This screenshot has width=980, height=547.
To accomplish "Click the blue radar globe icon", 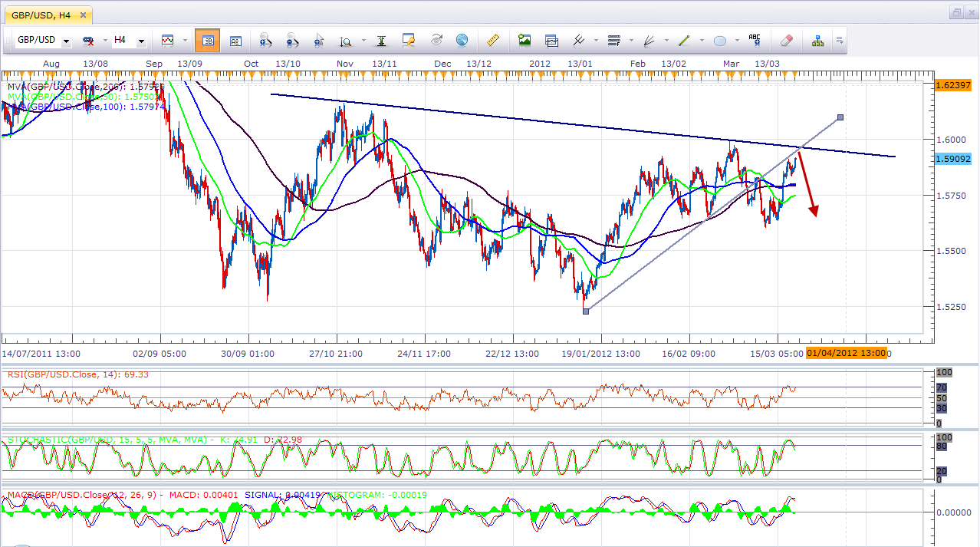I will 462,40.
